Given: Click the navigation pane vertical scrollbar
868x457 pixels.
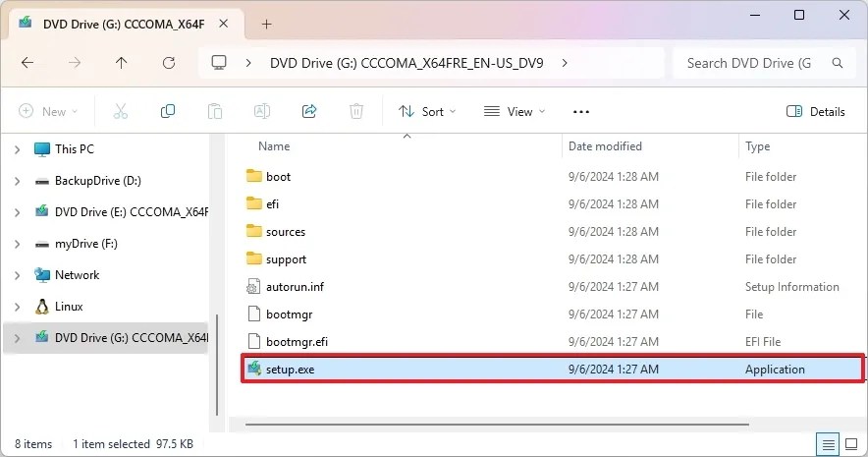Looking at the screenshot, I should tap(217, 365).
